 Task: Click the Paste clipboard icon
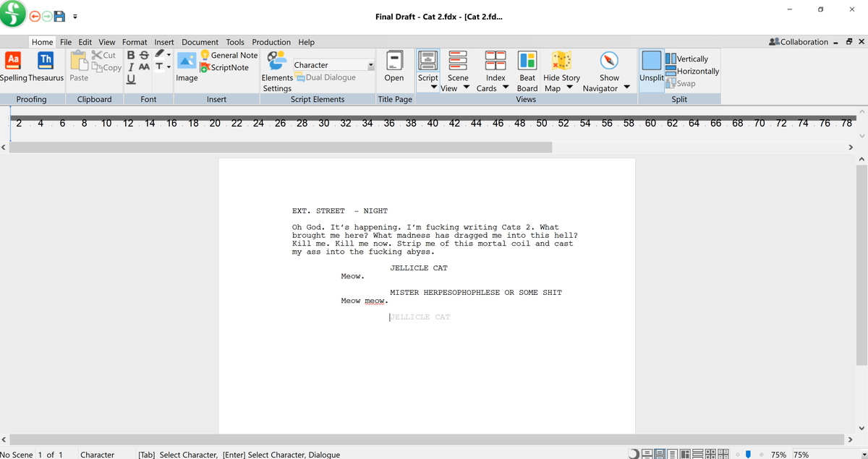click(x=79, y=67)
